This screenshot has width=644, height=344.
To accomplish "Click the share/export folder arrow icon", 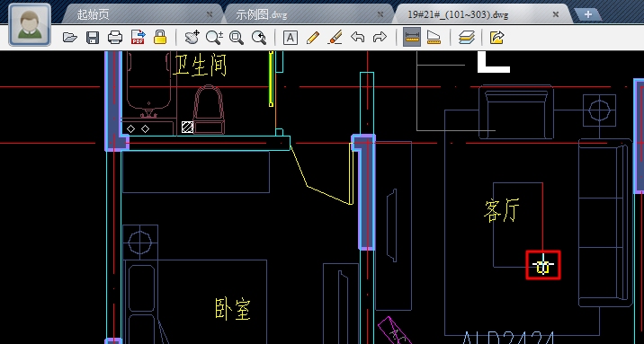I will [x=497, y=38].
